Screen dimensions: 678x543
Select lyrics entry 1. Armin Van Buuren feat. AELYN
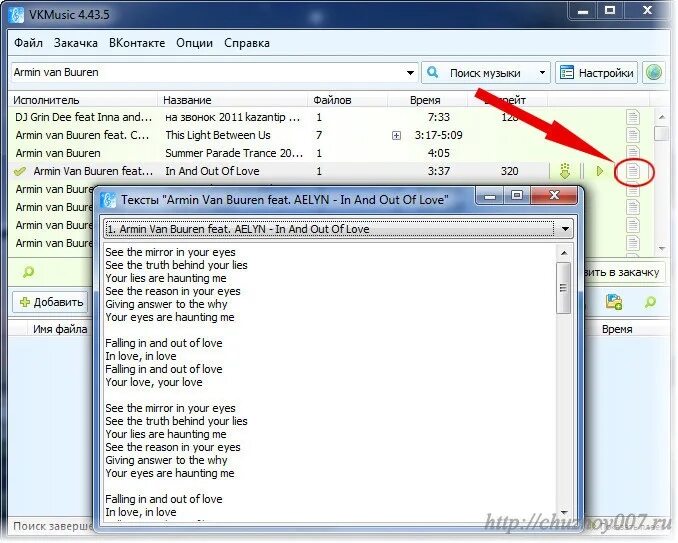click(x=329, y=229)
